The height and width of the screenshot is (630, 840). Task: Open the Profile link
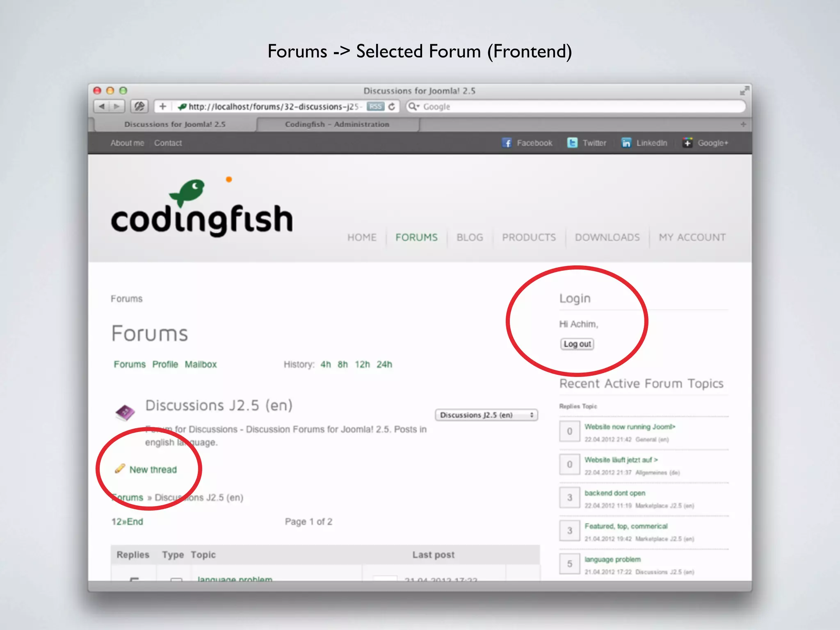click(165, 364)
